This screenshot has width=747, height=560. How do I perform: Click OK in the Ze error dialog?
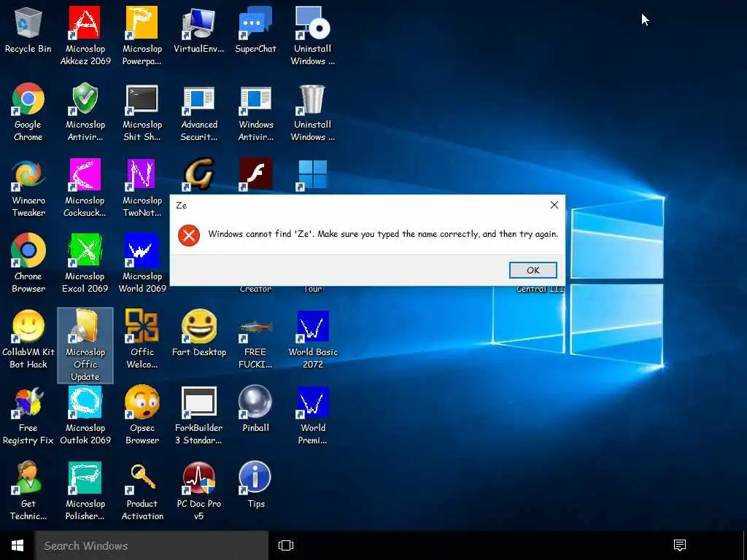click(533, 270)
